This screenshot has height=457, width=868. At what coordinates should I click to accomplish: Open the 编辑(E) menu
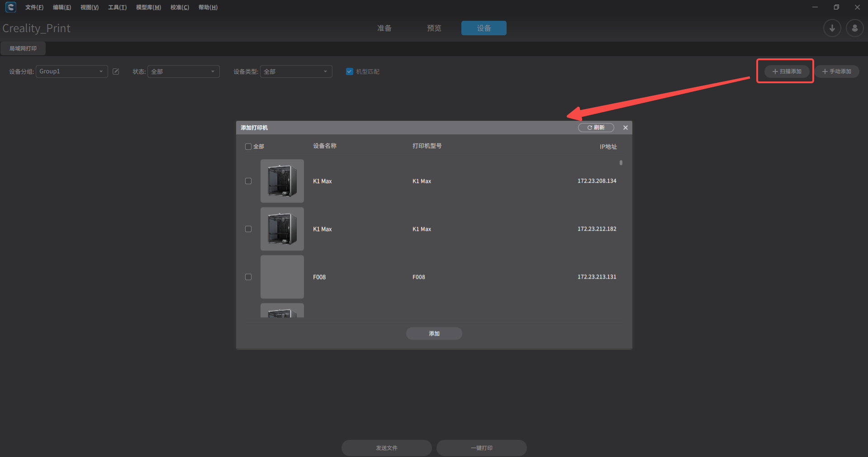click(x=62, y=7)
